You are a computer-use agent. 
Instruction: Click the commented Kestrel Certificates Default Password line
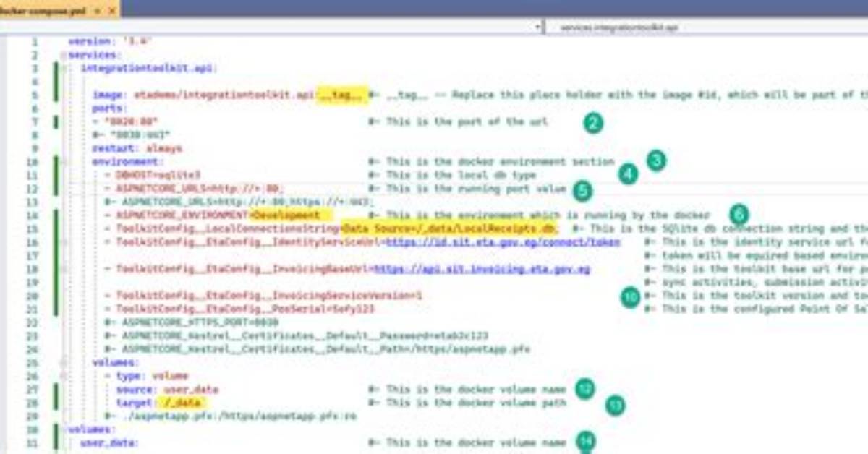[297, 335]
